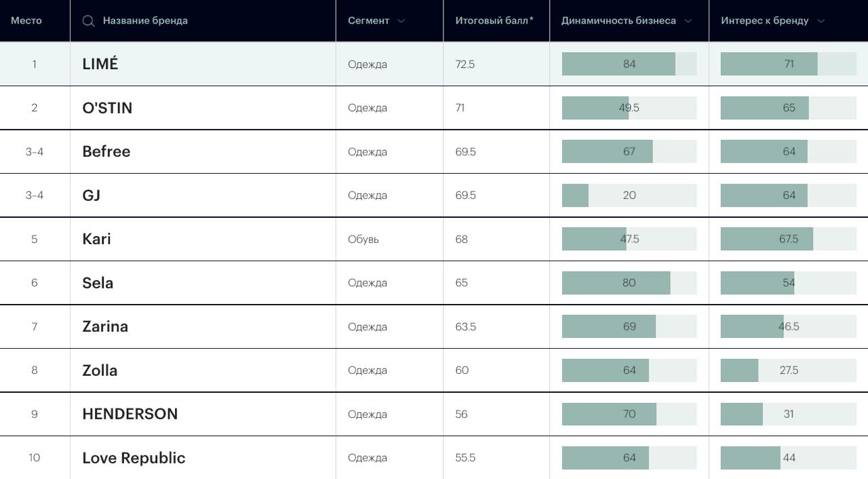This screenshot has height=479, width=868.
Task: Click Zolla's brand interest bar showing 27.5
Action: tap(788, 370)
